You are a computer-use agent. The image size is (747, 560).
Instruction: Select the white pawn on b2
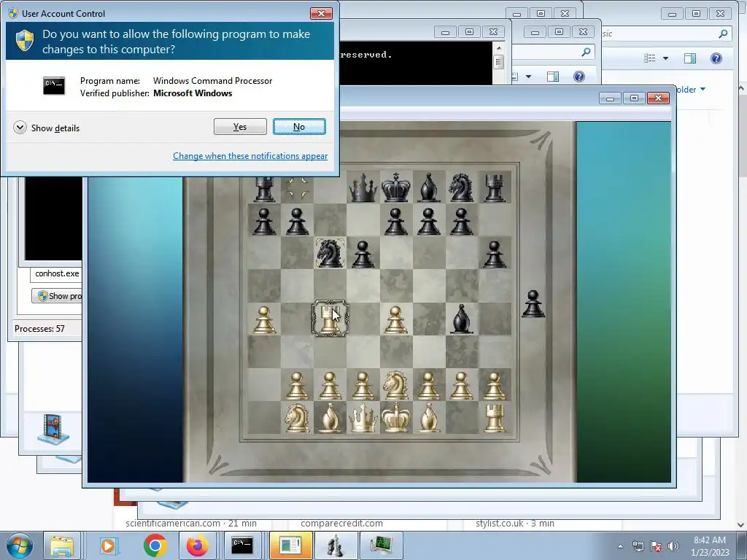click(x=298, y=385)
